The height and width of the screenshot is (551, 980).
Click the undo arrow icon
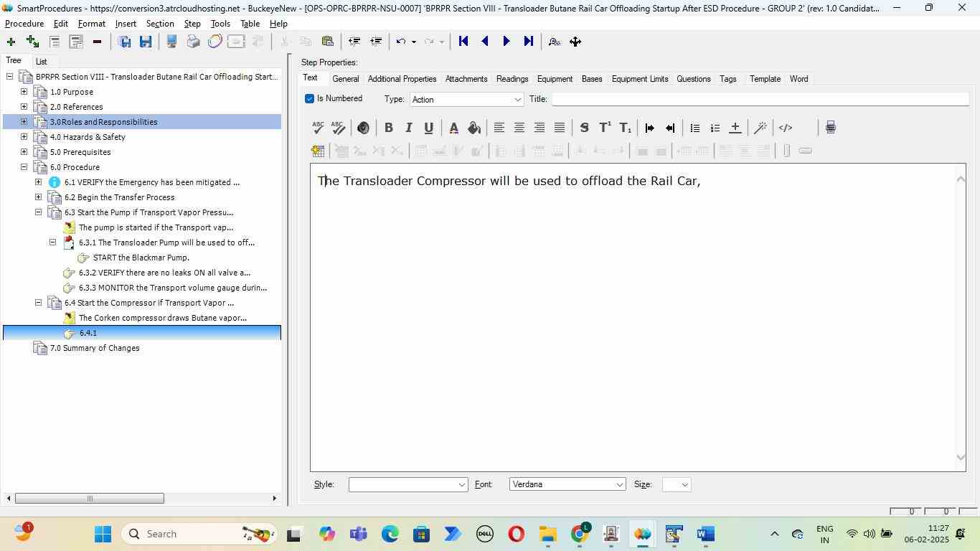[401, 42]
